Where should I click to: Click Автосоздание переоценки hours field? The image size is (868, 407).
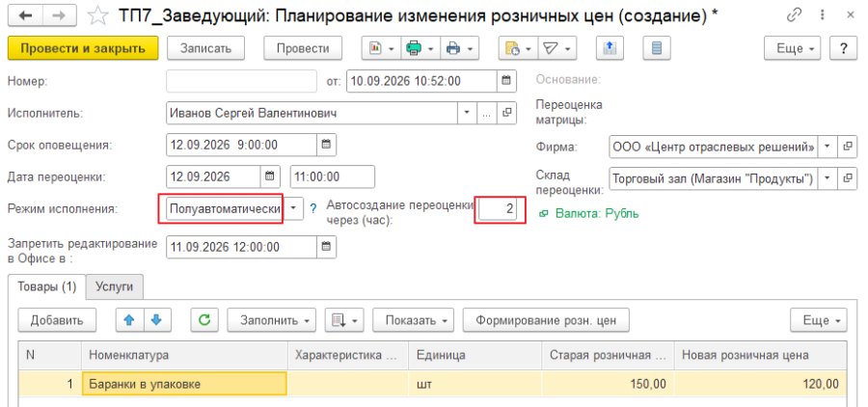[x=499, y=209]
